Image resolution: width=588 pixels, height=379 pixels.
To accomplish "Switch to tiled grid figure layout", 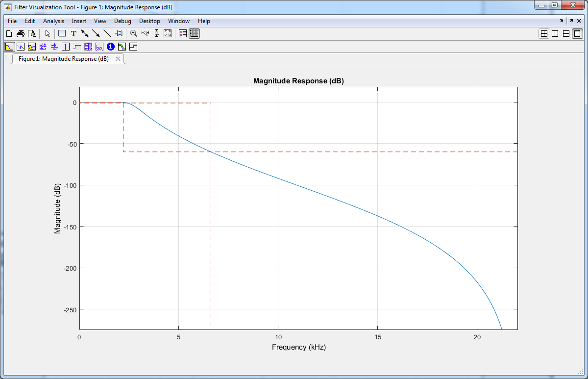I will click(x=544, y=34).
